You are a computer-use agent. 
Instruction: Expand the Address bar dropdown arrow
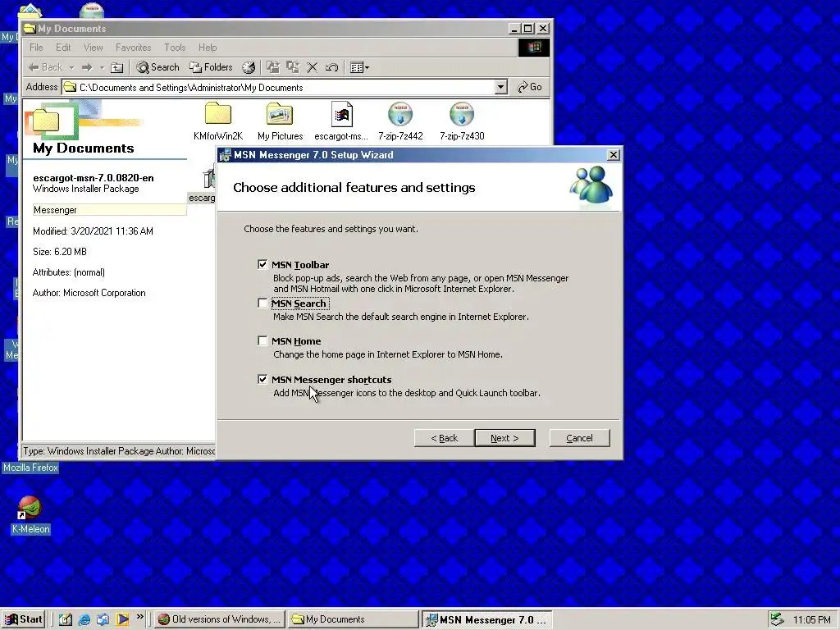point(501,87)
